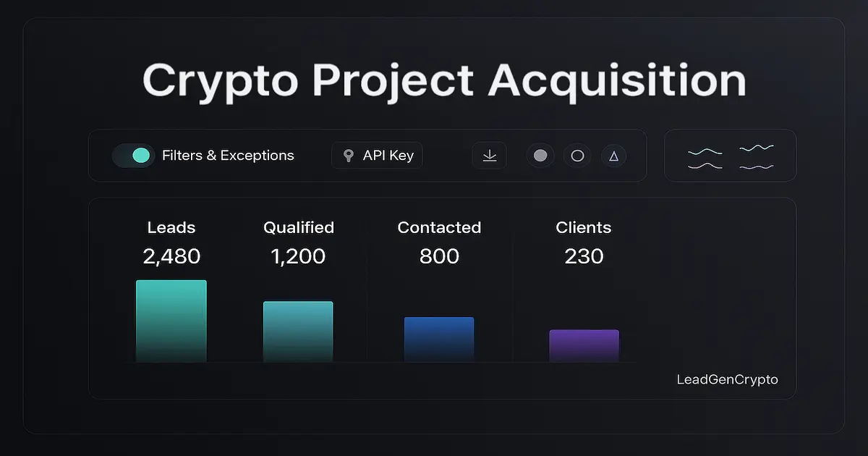Click the Filters & Exceptions label
This screenshot has height=456, width=868.
pyautogui.click(x=228, y=156)
